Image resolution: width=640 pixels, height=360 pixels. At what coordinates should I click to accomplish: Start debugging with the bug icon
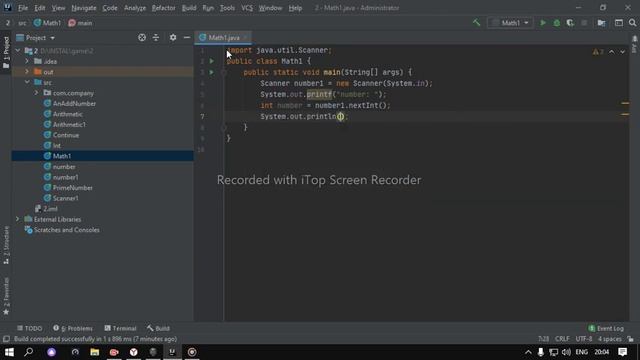coord(556,23)
